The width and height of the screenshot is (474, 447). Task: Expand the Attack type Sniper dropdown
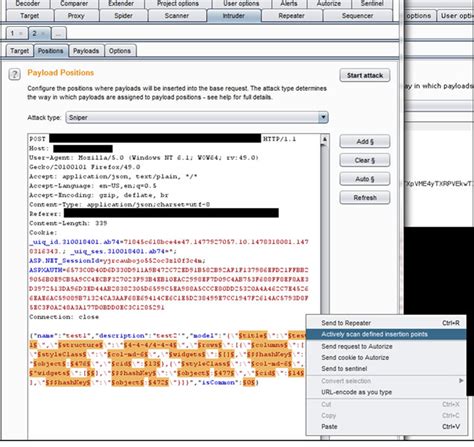[x=323, y=117]
